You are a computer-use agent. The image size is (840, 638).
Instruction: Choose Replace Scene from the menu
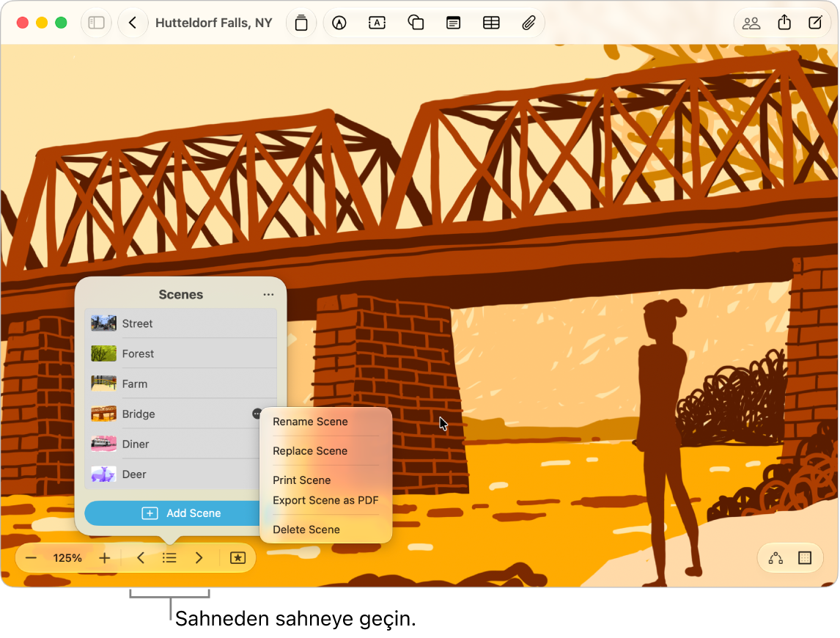pyautogui.click(x=325, y=451)
